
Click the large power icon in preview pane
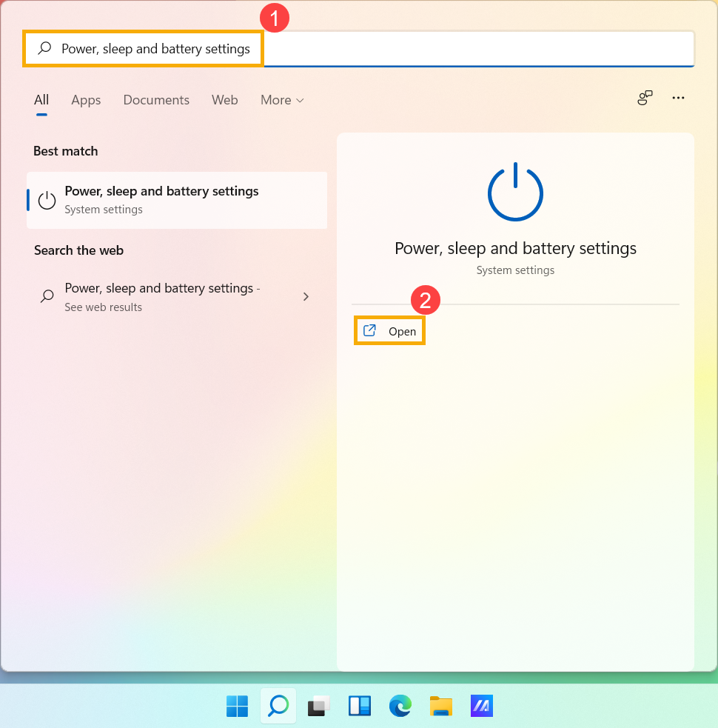[515, 192]
